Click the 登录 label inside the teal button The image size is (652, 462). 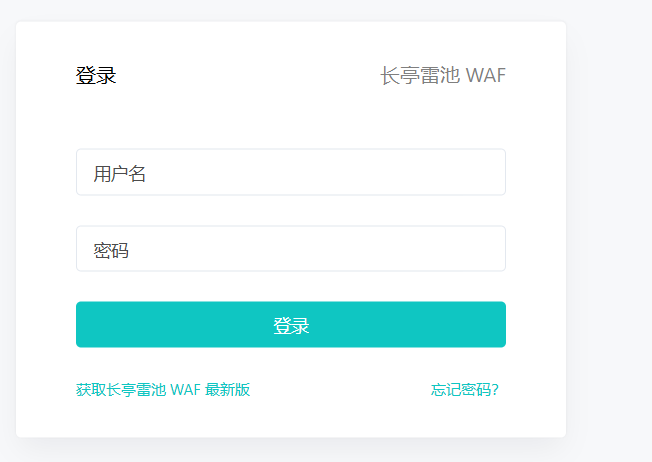tap(291, 326)
